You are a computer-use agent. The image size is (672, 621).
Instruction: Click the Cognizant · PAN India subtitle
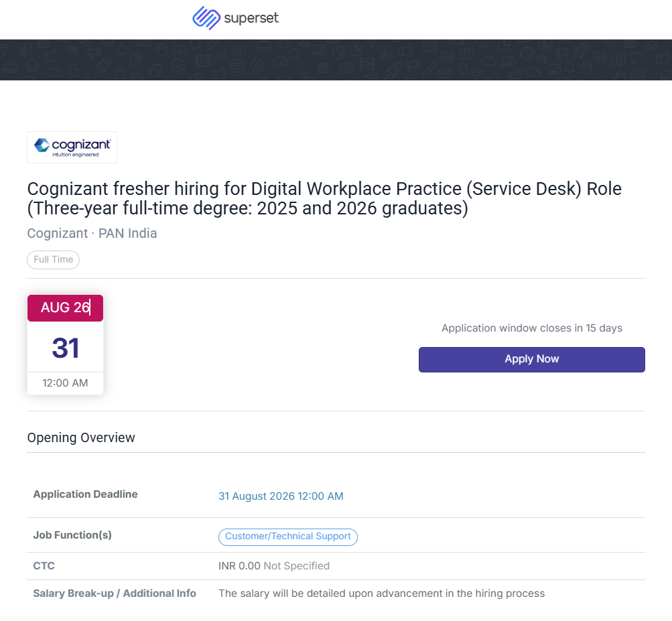tap(92, 234)
